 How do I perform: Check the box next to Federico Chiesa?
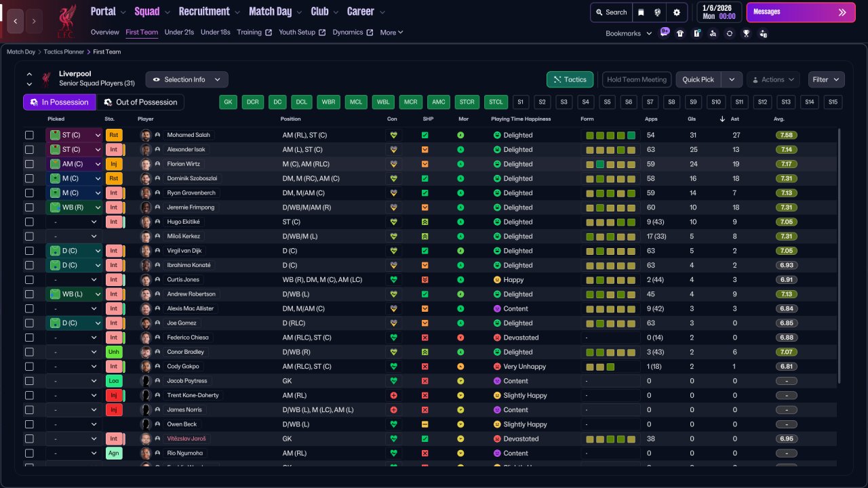pyautogui.click(x=29, y=338)
